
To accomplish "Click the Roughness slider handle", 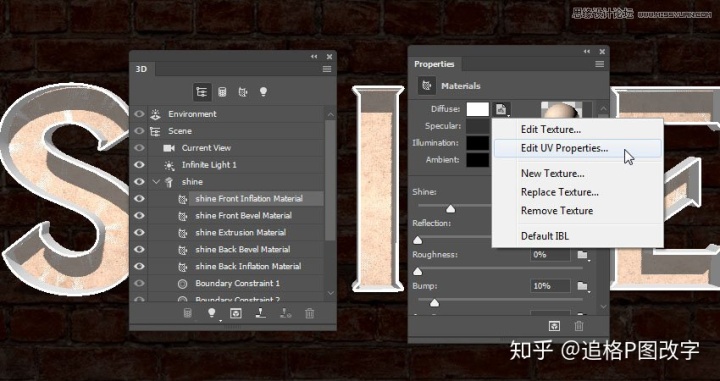I will point(417,272).
